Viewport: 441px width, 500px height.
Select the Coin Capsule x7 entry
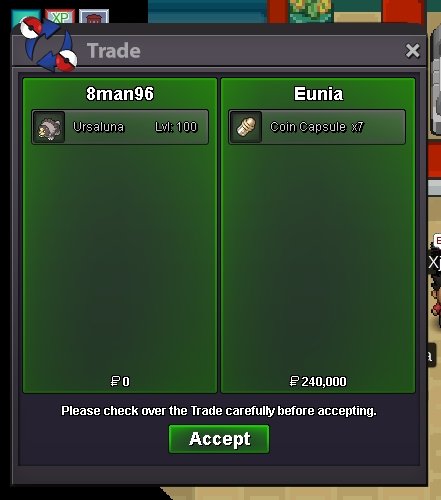pos(317,127)
